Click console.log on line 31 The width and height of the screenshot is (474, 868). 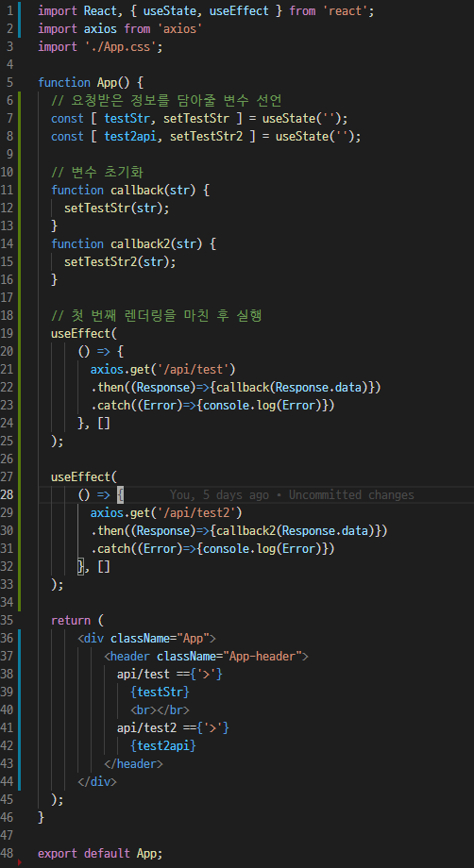[239, 548]
